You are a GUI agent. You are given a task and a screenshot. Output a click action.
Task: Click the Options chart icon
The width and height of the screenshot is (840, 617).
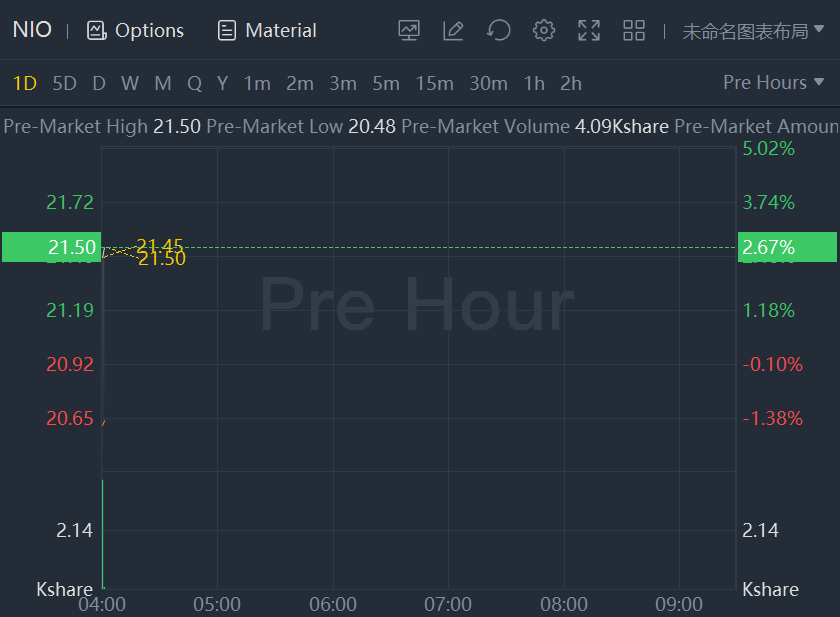point(97,30)
